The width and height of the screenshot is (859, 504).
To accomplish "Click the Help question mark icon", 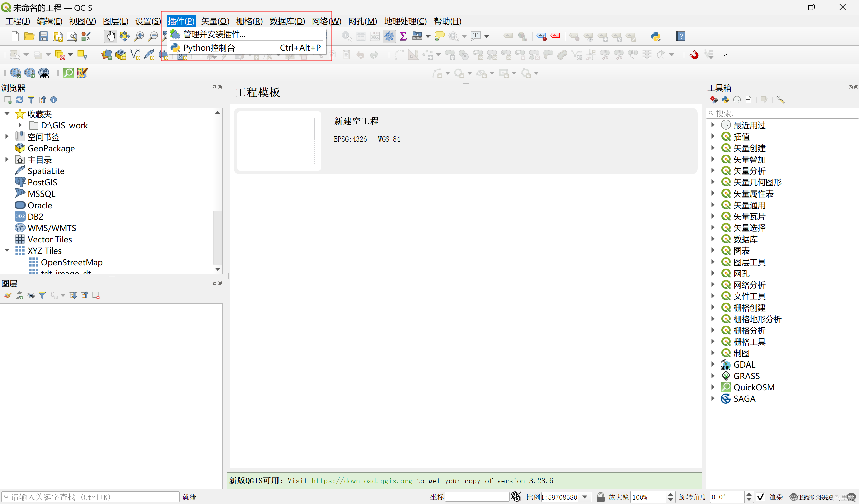I will pyautogui.click(x=680, y=36).
